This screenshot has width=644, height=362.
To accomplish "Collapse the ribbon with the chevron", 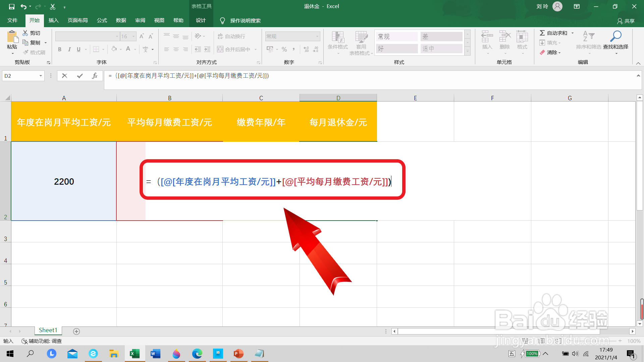I will pyautogui.click(x=638, y=63).
